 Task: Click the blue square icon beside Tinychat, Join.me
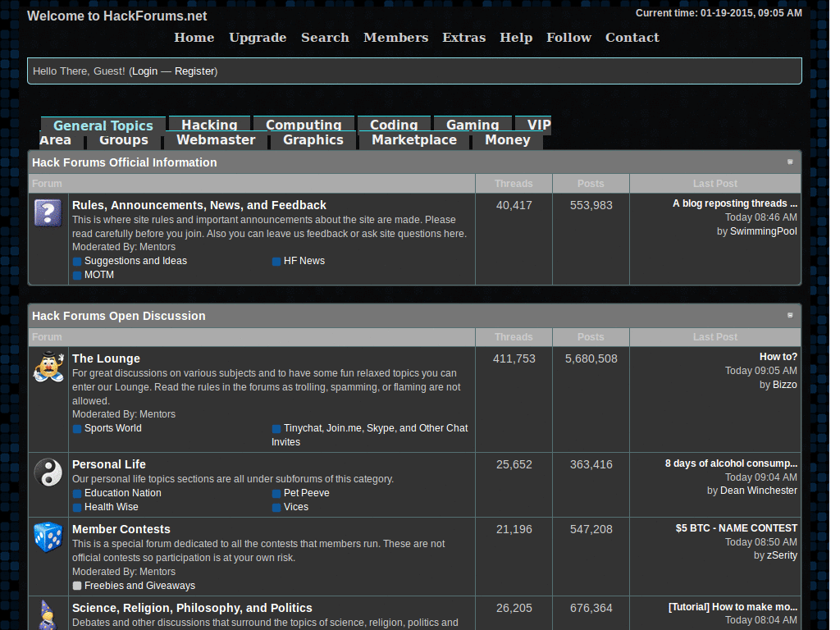click(x=276, y=428)
